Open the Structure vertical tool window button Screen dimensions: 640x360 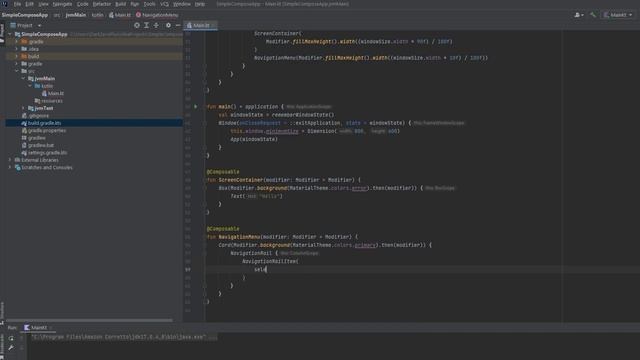(2, 312)
